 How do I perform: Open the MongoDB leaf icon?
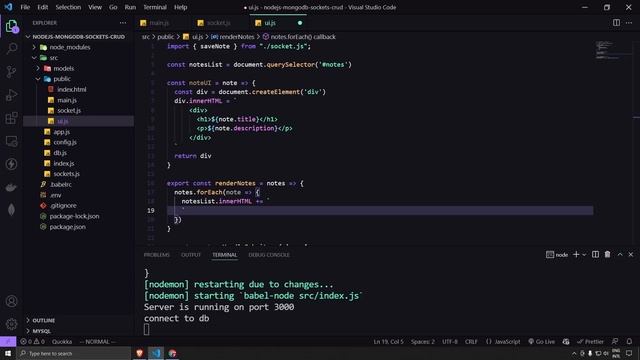pyautogui.click(x=11, y=210)
